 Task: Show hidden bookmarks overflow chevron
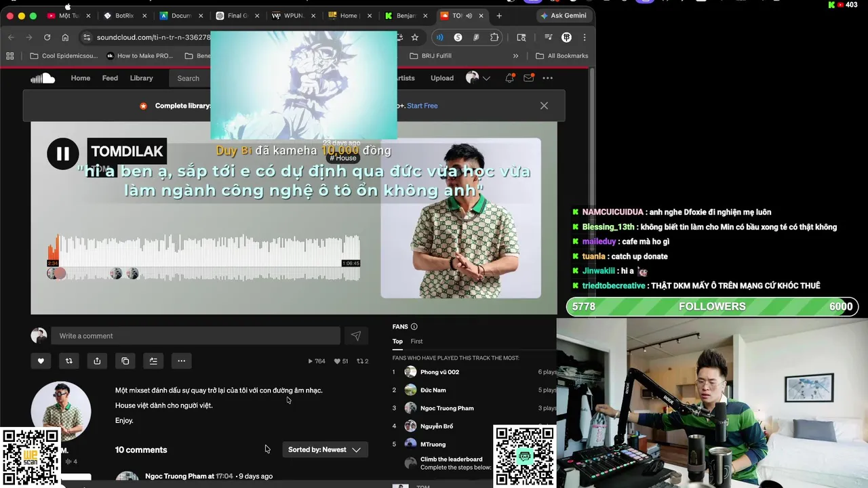coord(515,56)
